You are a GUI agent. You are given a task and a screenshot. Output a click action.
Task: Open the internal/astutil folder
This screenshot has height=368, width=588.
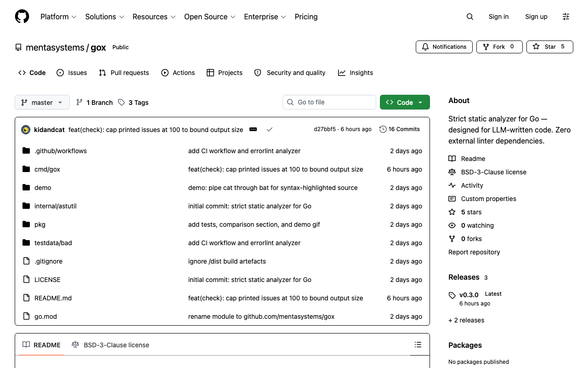pos(56,206)
